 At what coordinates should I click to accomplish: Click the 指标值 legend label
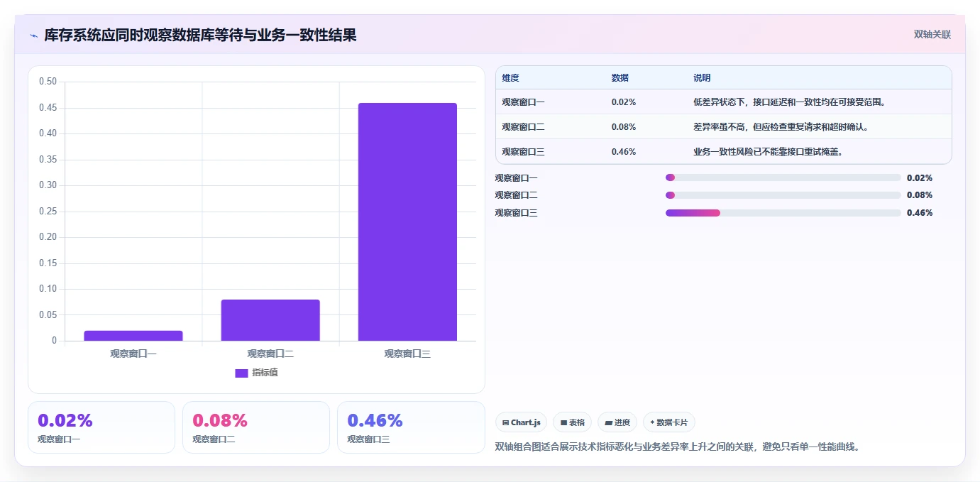[x=265, y=373]
